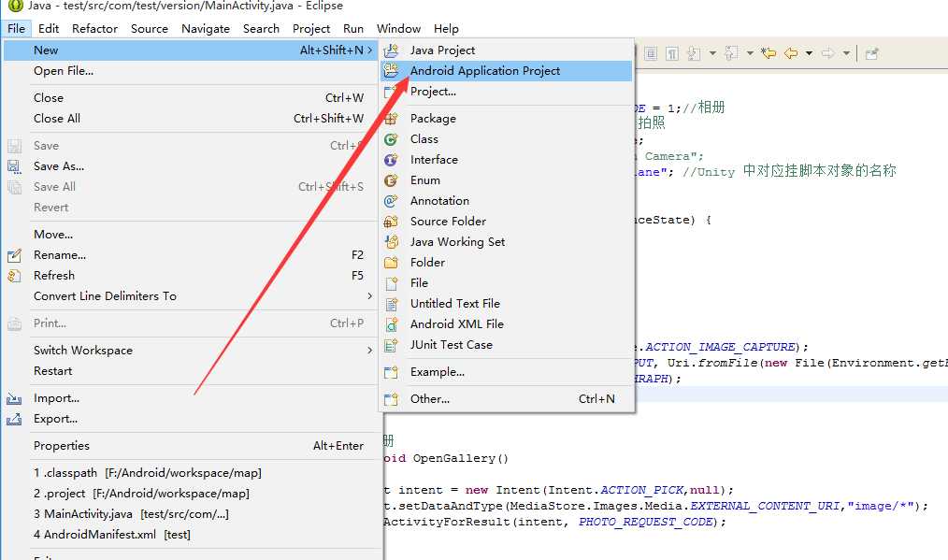Click the Annotation @ icon
The height and width of the screenshot is (560, 948).
[391, 201]
